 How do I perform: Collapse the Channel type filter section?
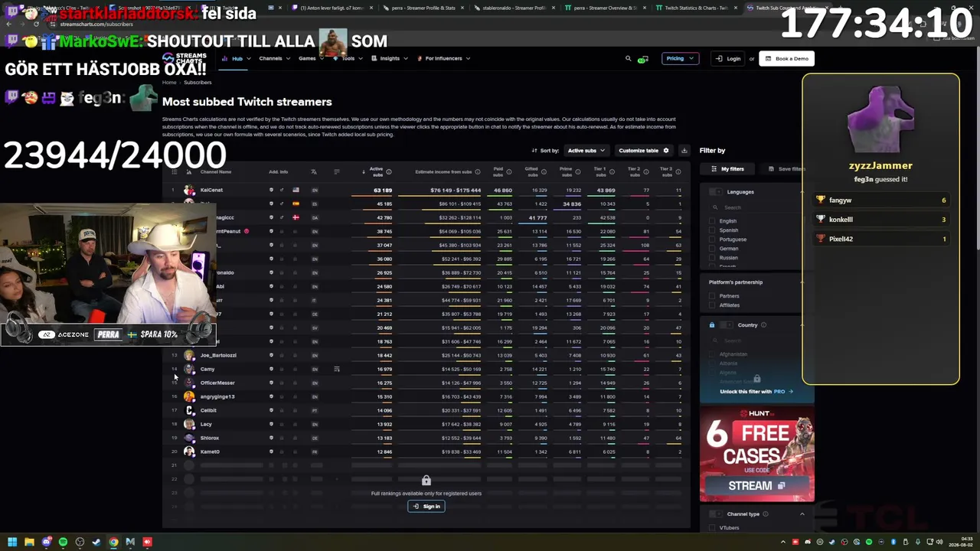coord(802,514)
